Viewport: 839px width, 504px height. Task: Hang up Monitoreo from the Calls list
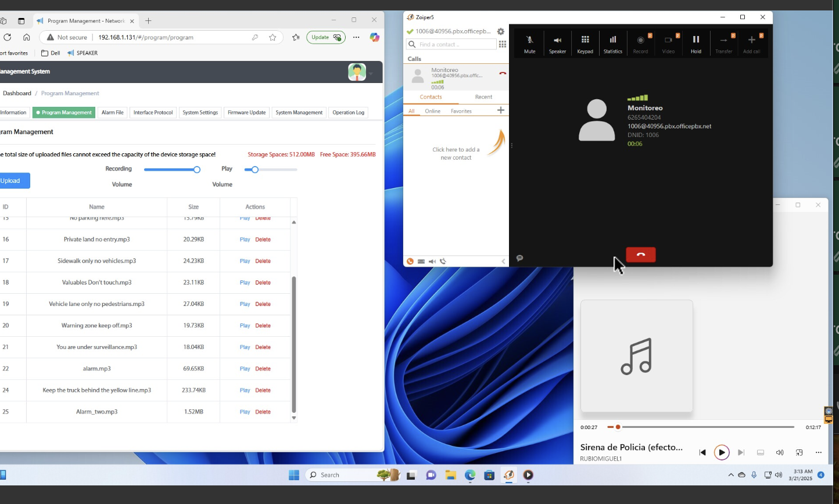[503, 74]
